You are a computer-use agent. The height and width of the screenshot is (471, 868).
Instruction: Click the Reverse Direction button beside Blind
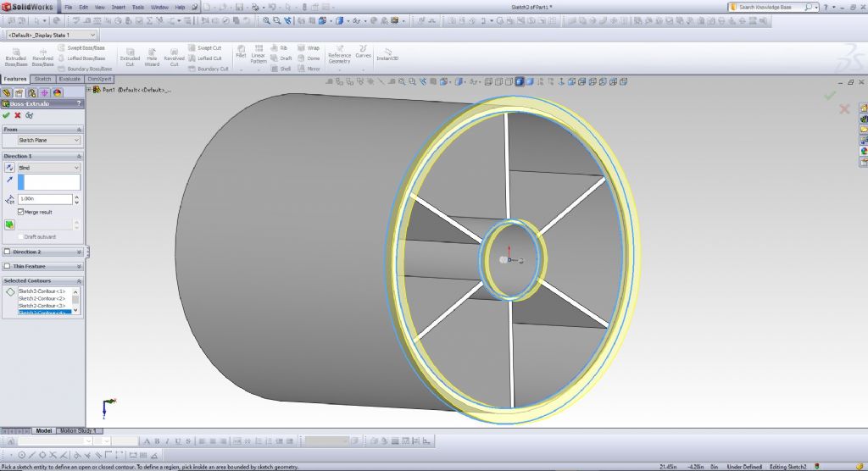9,167
